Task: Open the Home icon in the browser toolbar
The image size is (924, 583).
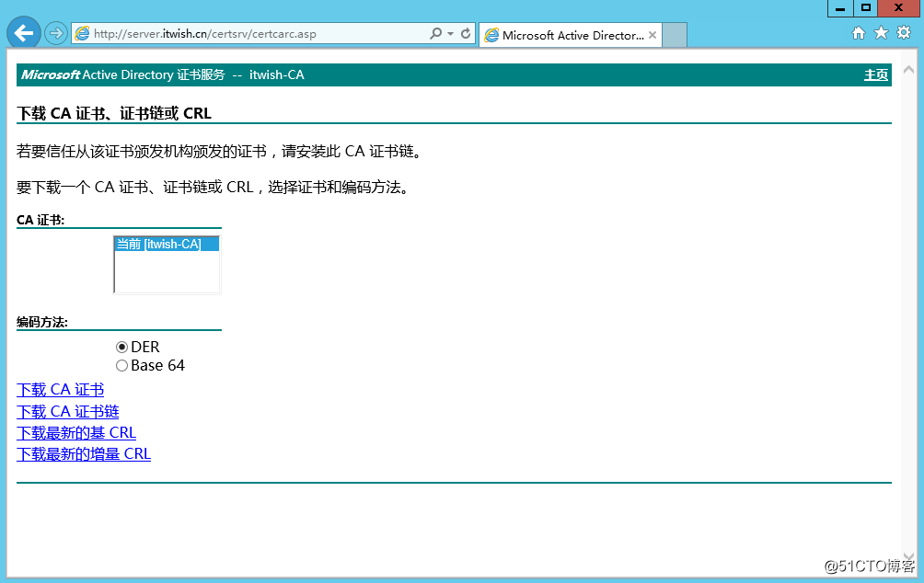Action: click(x=859, y=33)
